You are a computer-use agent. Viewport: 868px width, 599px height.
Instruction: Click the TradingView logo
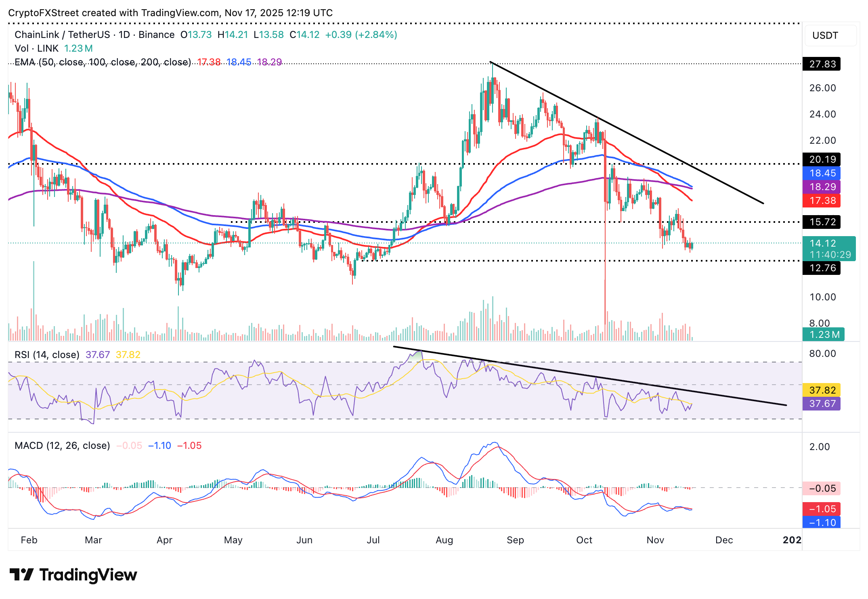click(x=73, y=574)
